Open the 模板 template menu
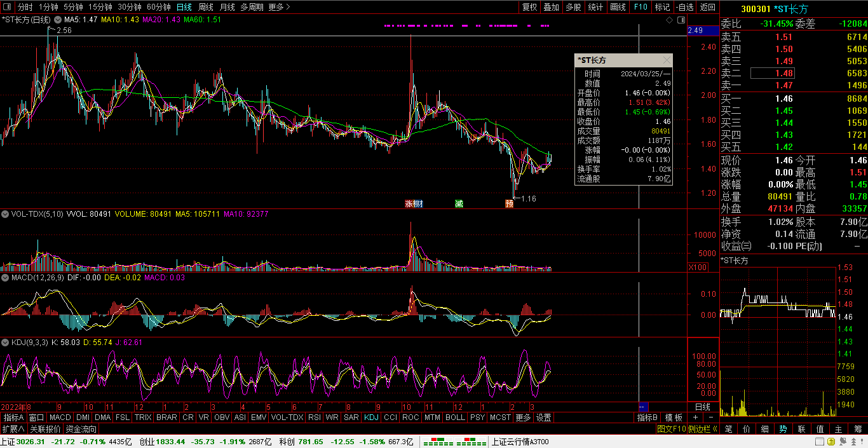Screen dimensions: 868x448 (x=674, y=417)
